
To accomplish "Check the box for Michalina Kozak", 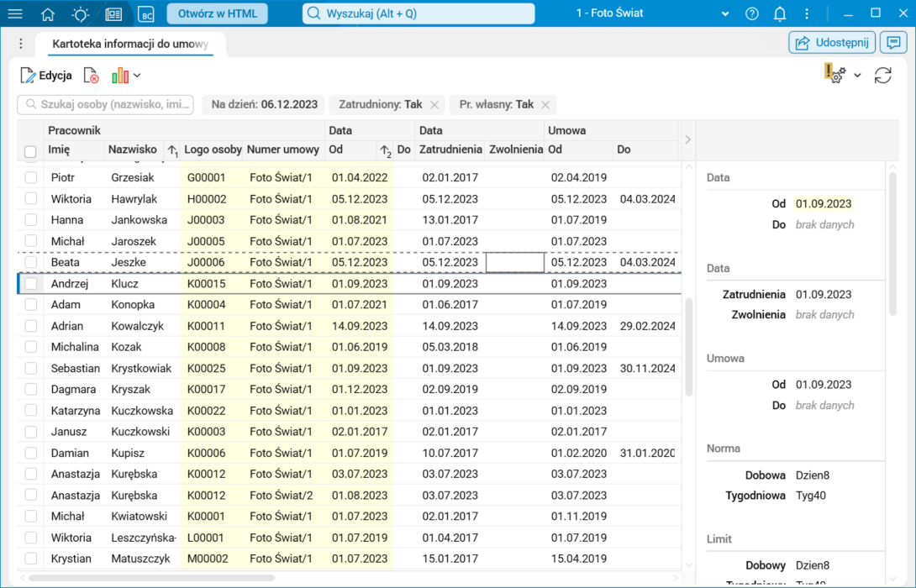I will [30, 347].
